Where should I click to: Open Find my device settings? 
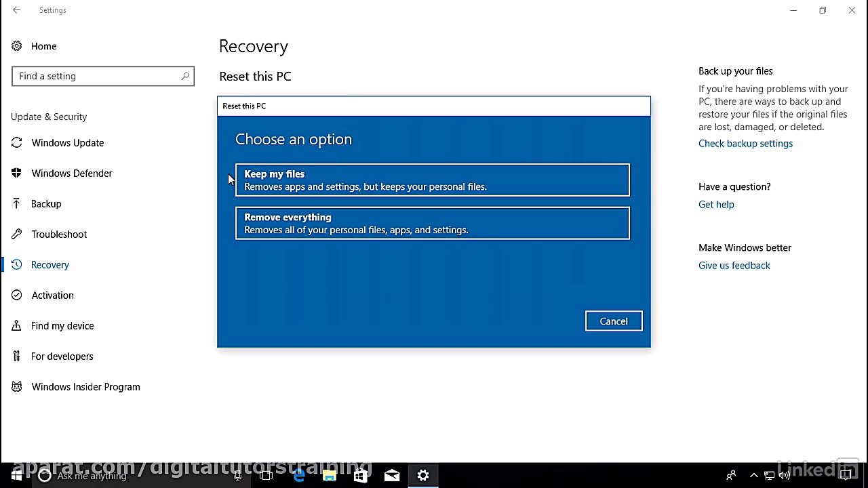[62, 325]
